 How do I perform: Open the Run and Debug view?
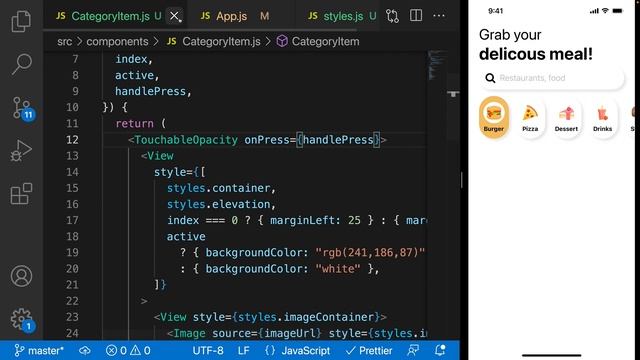[21, 151]
